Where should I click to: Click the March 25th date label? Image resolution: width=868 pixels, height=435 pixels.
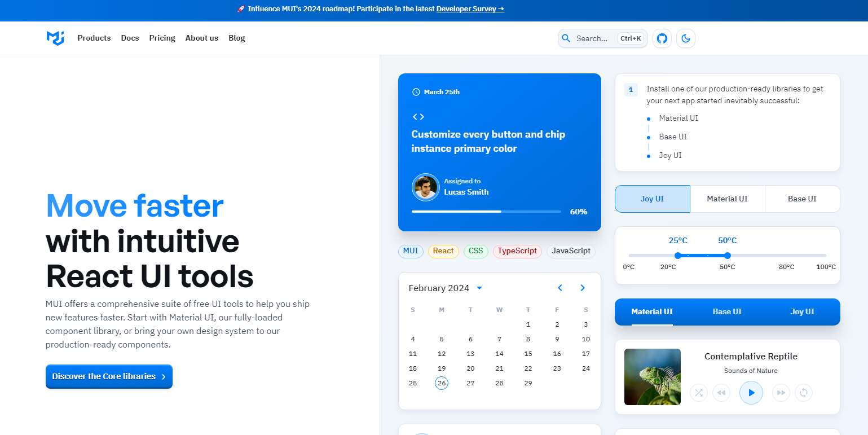click(x=442, y=92)
